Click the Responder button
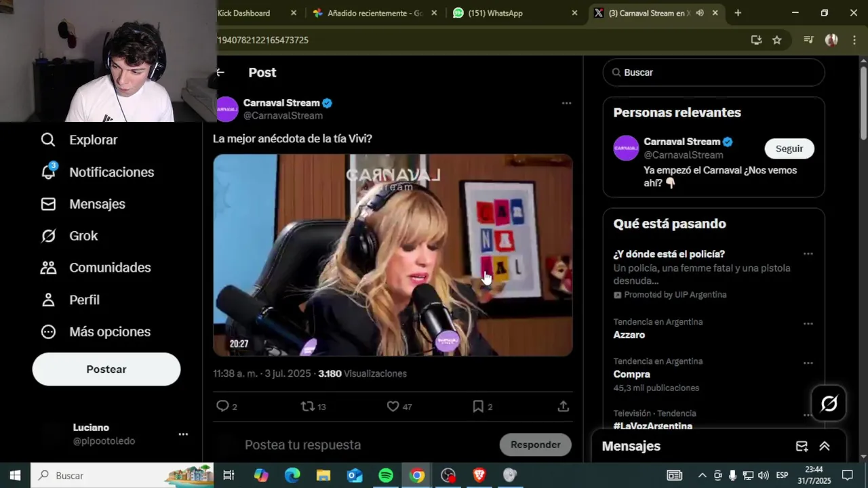The height and width of the screenshot is (488, 868). pyautogui.click(x=536, y=445)
